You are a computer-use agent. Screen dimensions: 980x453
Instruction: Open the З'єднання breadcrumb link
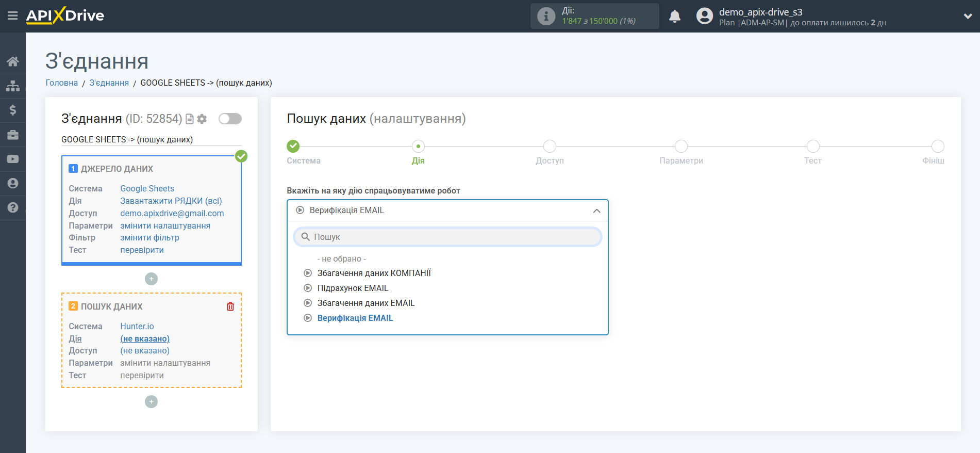[x=109, y=83]
